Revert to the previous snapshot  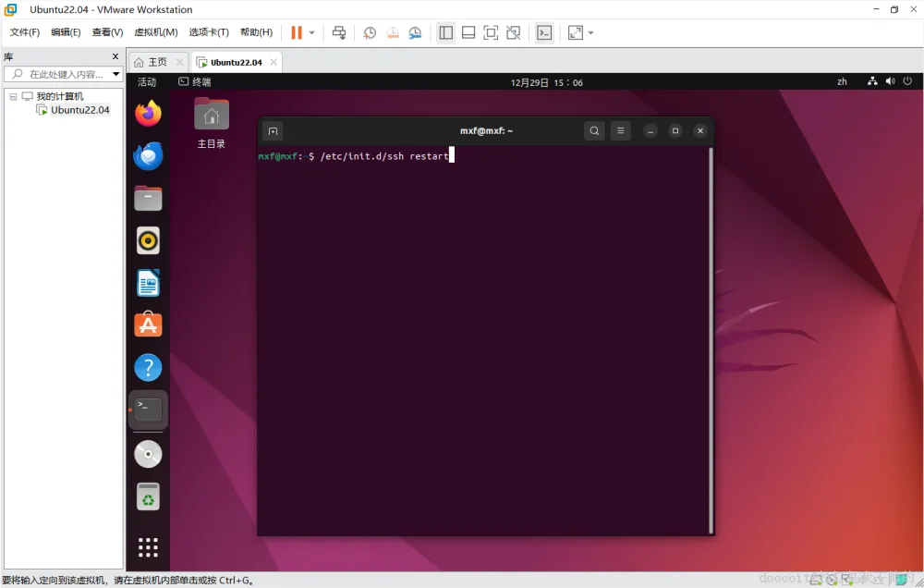pyautogui.click(x=393, y=33)
